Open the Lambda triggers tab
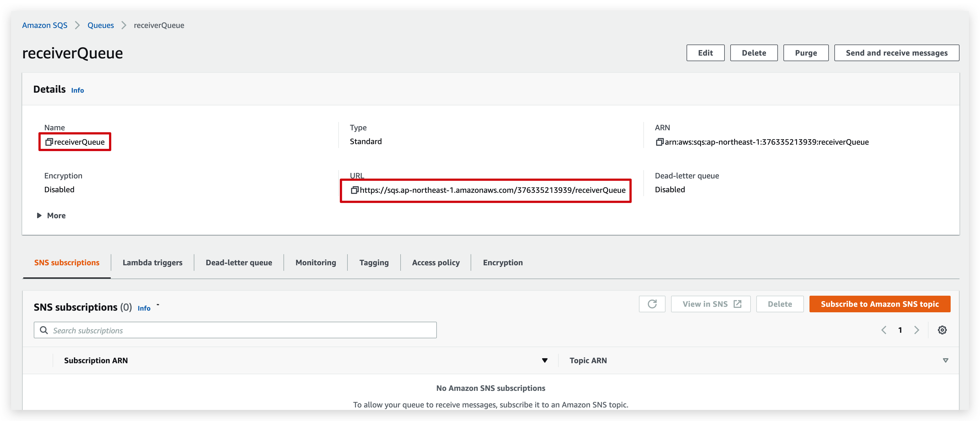Screen dimensions: 980x421 coord(152,263)
